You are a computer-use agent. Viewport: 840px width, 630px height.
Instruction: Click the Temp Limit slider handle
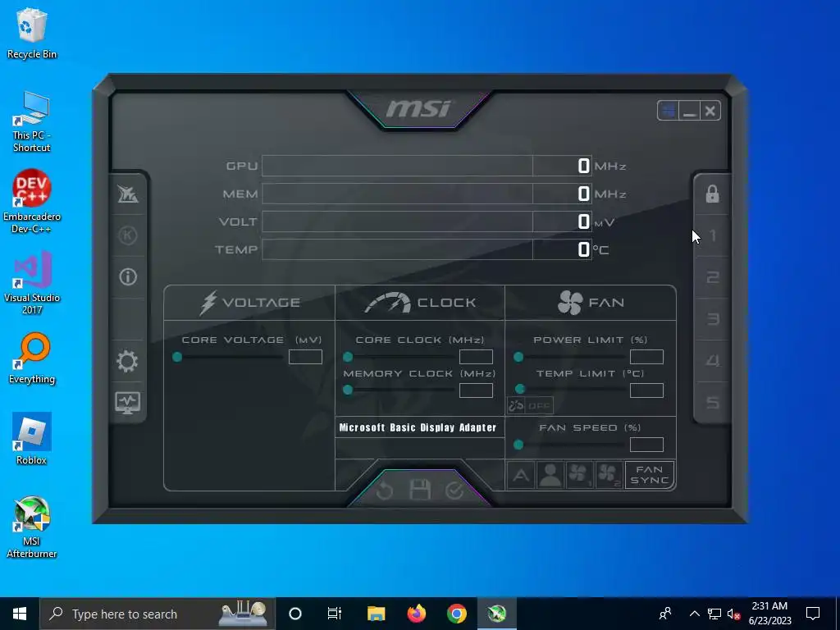[519, 389]
